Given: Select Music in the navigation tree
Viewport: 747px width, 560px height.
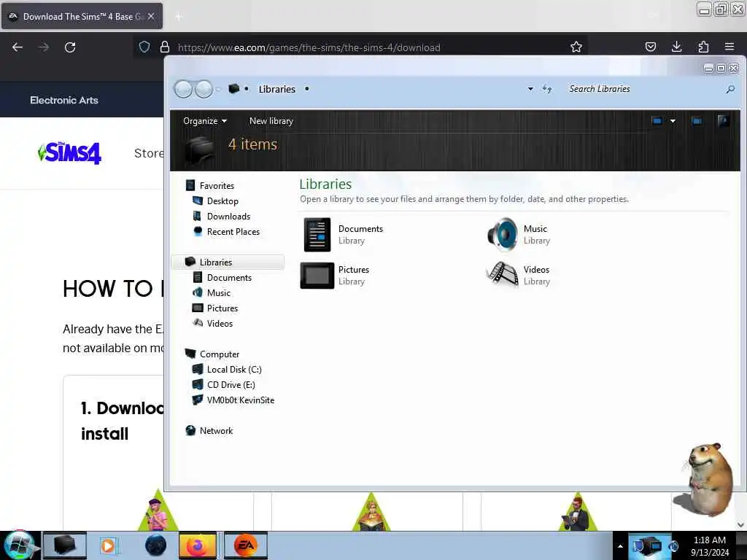Looking at the screenshot, I should [x=219, y=293].
